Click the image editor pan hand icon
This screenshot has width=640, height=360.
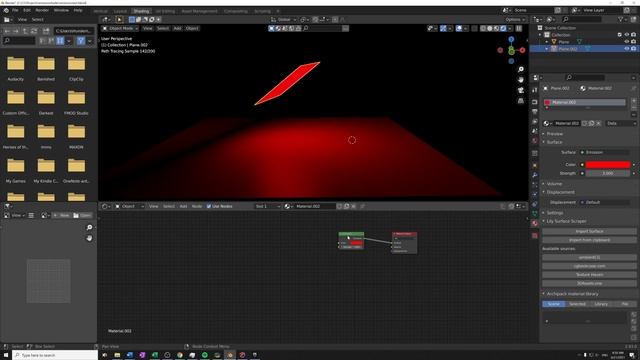point(89,238)
